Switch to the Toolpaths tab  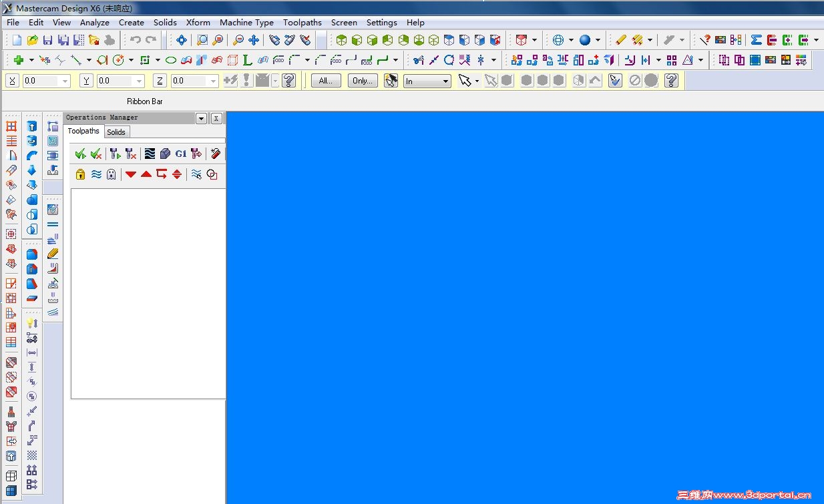click(83, 131)
